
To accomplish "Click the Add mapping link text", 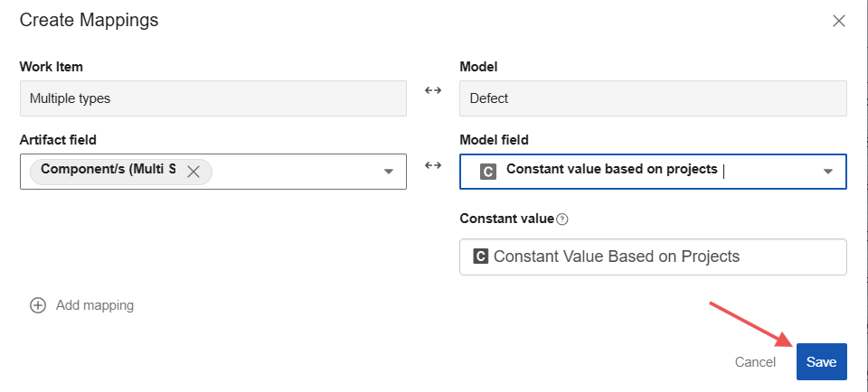I will (95, 305).
